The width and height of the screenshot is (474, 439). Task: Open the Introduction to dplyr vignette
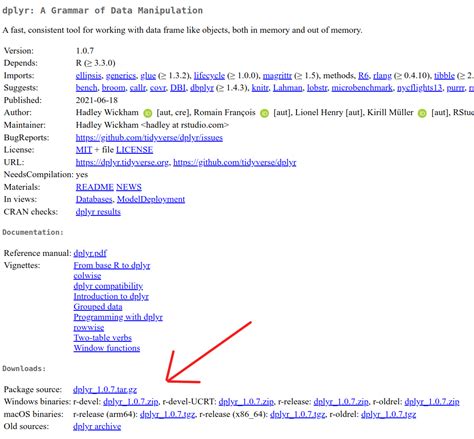(x=111, y=296)
